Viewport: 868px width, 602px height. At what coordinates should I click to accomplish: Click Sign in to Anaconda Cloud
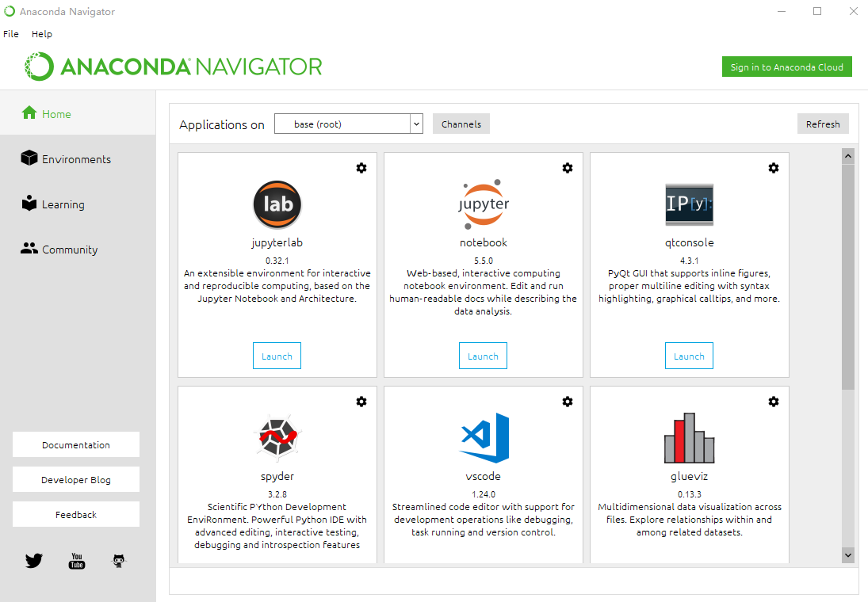pos(786,67)
